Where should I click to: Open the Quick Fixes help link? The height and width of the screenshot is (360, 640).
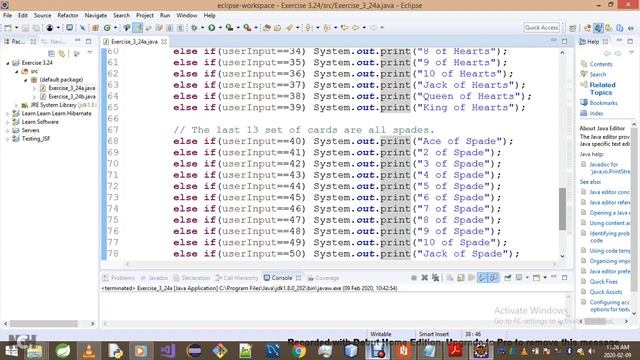tap(603, 282)
